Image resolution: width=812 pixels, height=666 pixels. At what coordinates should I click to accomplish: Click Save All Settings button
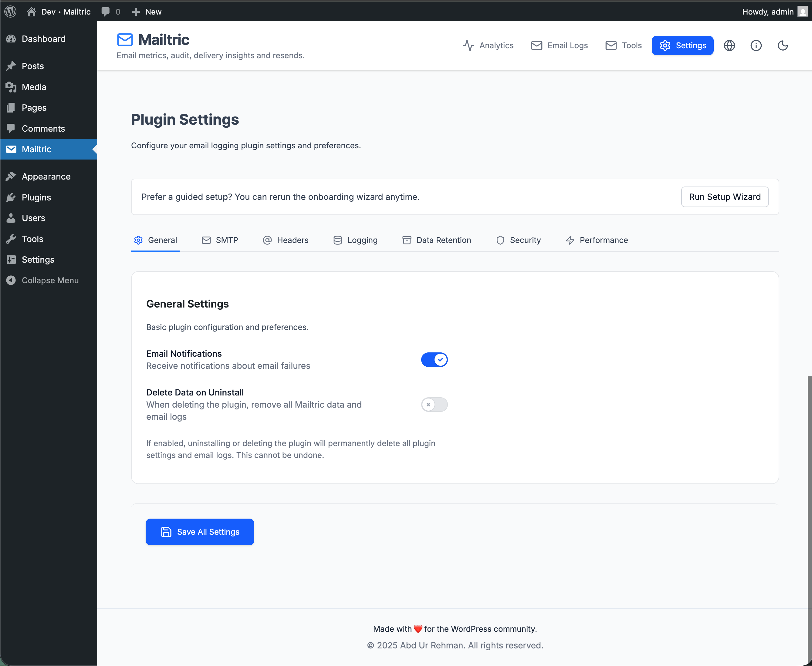200,532
